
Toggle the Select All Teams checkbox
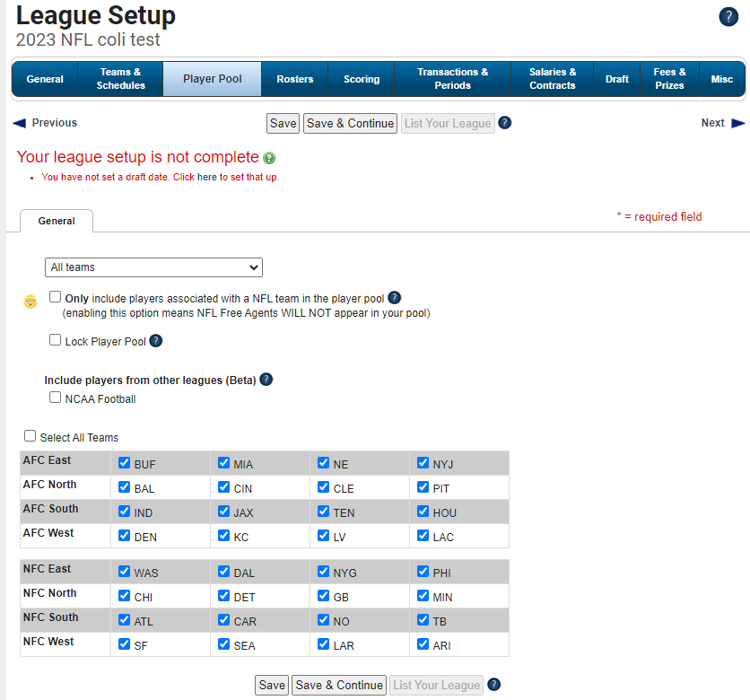point(31,436)
